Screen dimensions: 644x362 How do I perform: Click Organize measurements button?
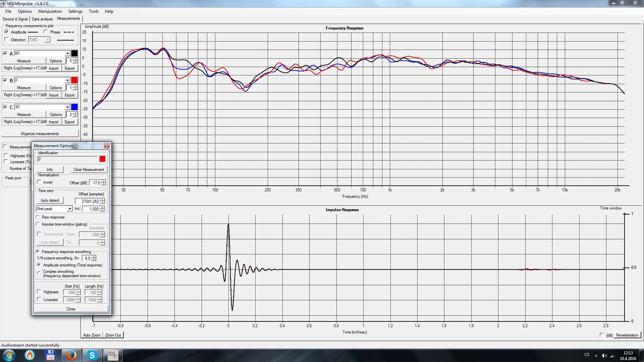(x=40, y=134)
